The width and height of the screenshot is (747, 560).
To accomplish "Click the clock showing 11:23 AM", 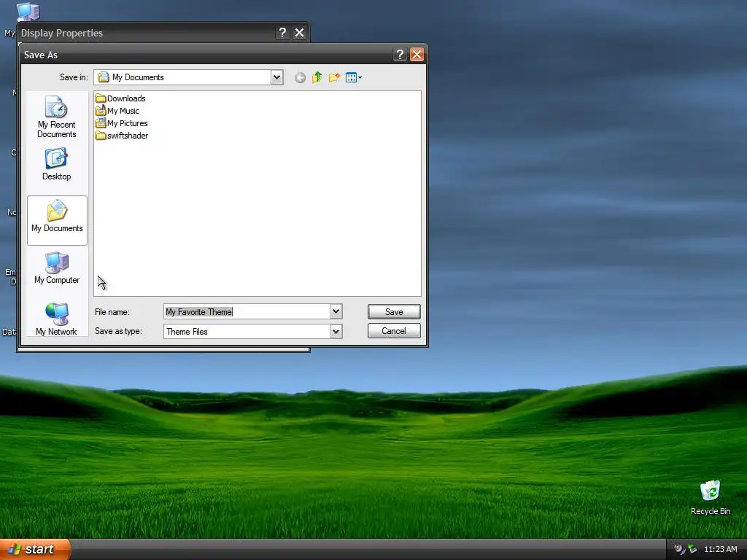I will pos(720,549).
